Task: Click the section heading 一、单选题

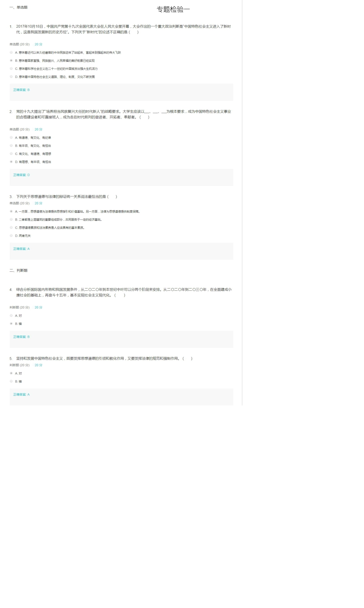Action: tap(18, 7)
